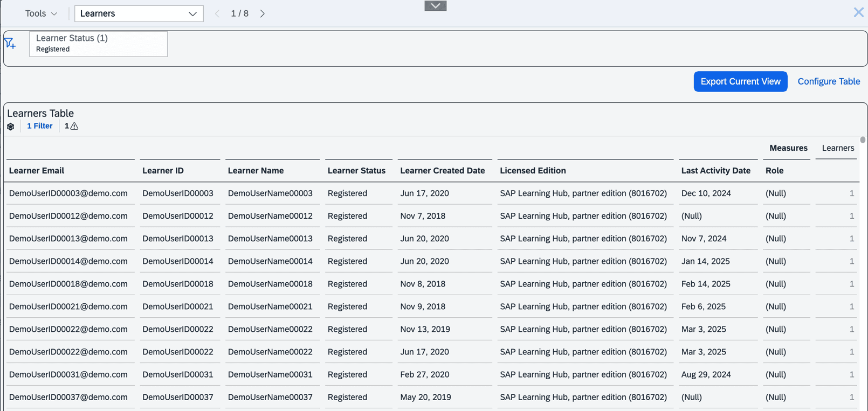Select the Learners measure column header
868x411 pixels.
pos(838,148)
